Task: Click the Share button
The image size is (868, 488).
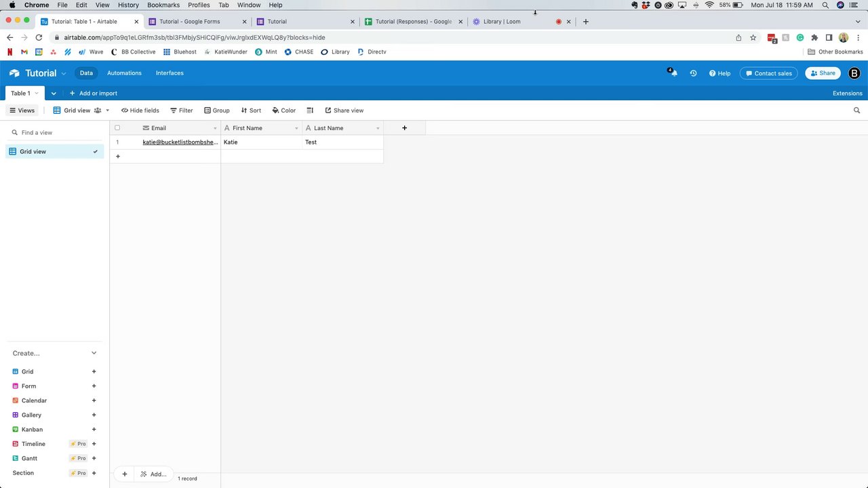Action: point(823,73)
